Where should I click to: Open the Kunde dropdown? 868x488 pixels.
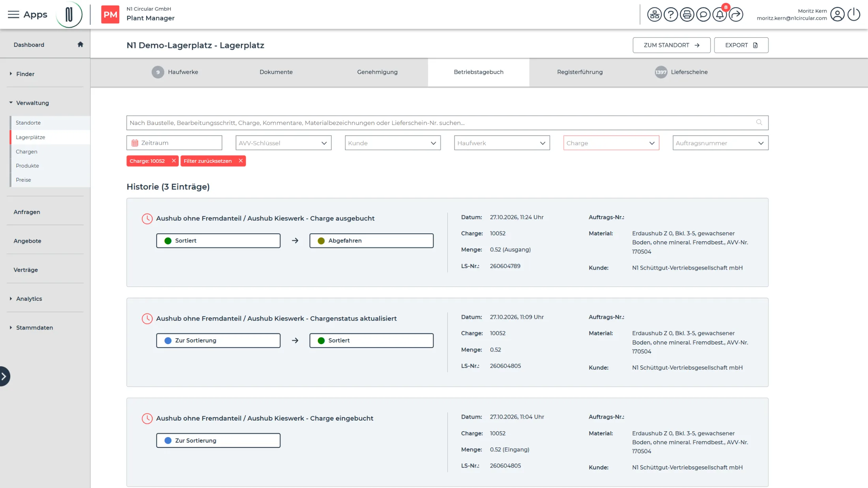[393, 143]
